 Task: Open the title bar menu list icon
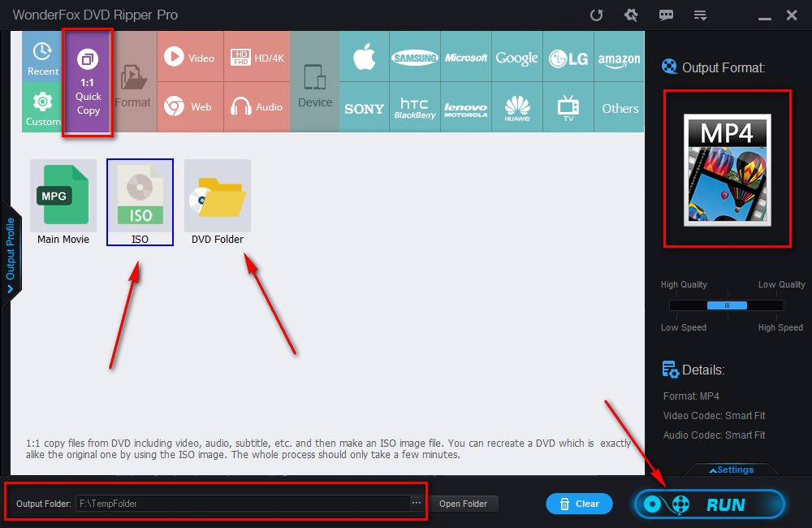click(700, 15)
